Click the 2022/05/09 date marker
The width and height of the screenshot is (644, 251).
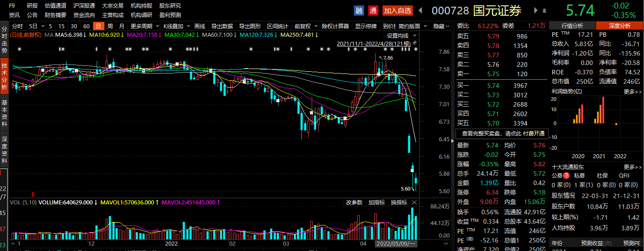(395, 243)
